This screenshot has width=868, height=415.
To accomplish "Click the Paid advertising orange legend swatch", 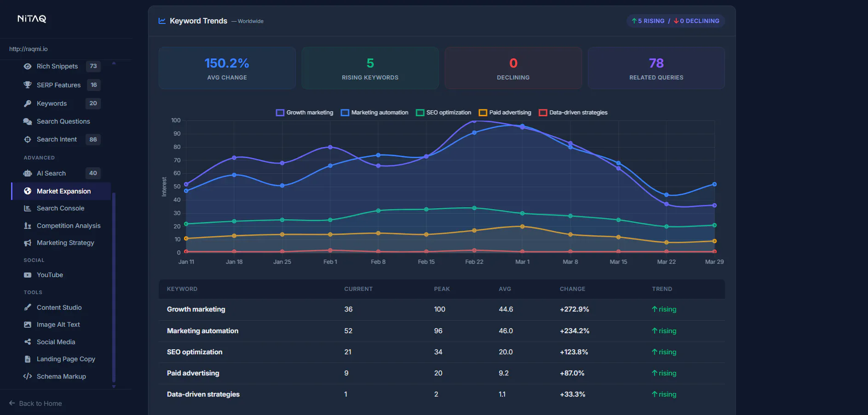I will [x=483, y=113].
